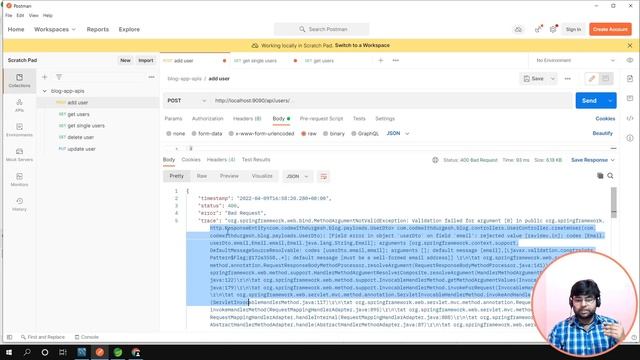This screenshot has width=640, height=360.
Task: Open request more actions ellipsis beside Save
Action: point(567,78)
